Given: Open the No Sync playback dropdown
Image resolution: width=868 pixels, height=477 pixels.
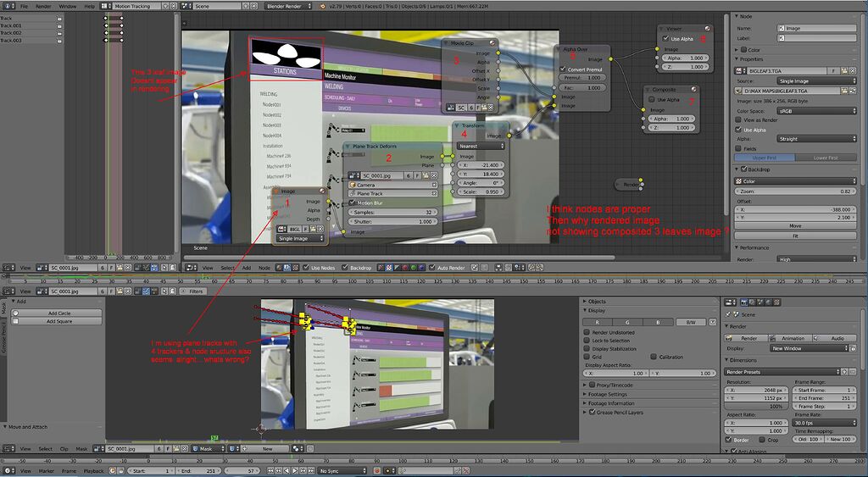Looking at the screenshot, I should [342, 471].
